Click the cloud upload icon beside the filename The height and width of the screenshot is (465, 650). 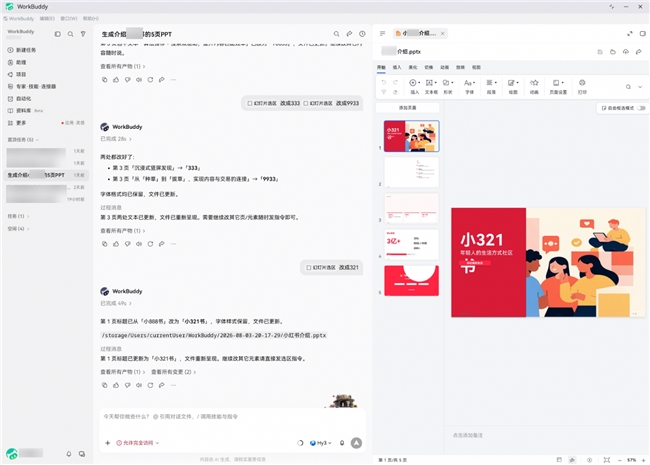pyautogui.click(x=626, y=52)
